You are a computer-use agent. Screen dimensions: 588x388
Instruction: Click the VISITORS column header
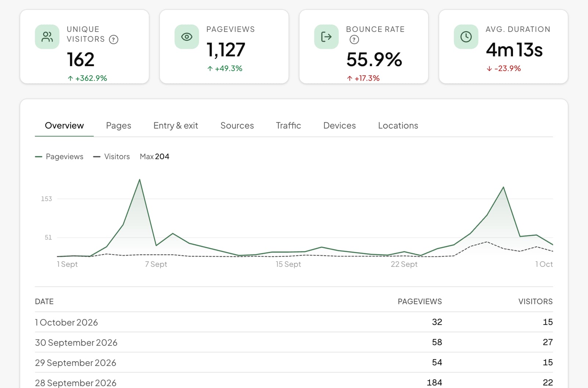tap(535, 301)
